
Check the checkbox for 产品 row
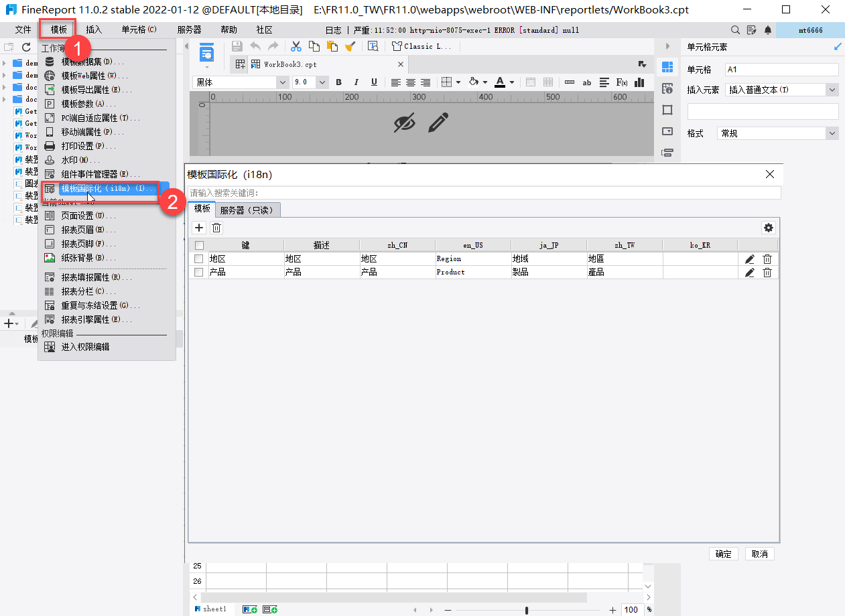[x=198, y=272]
